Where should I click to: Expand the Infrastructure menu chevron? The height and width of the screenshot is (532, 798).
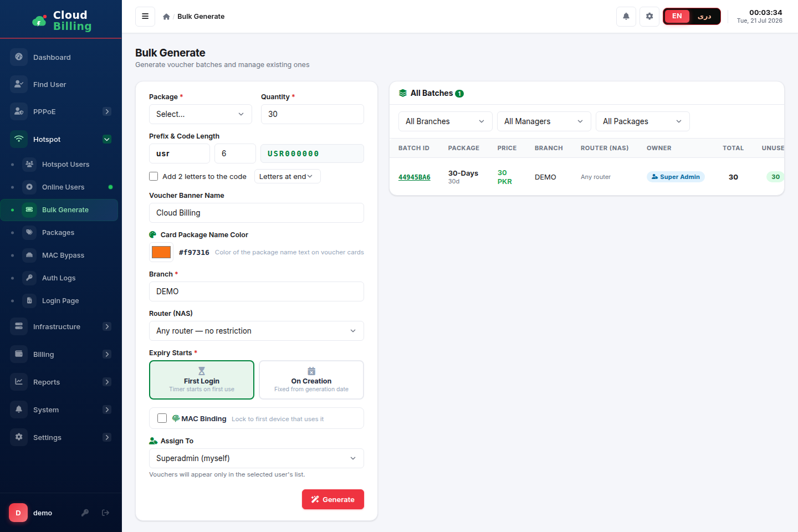[x=107, y=326]
